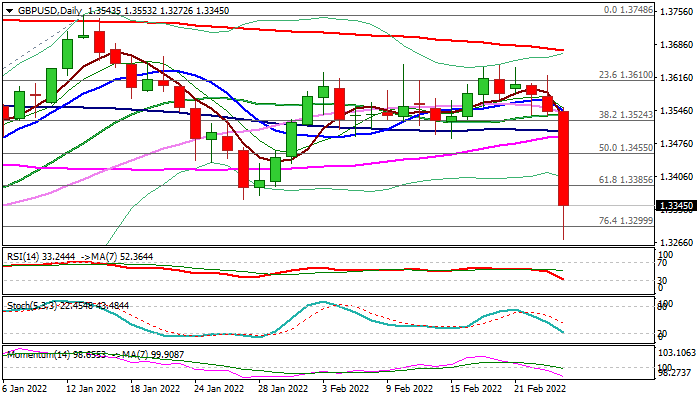This screenshot has width=700, height=400.
Task: Click the 3 Feb 2022 date marker
Action: 345,388
